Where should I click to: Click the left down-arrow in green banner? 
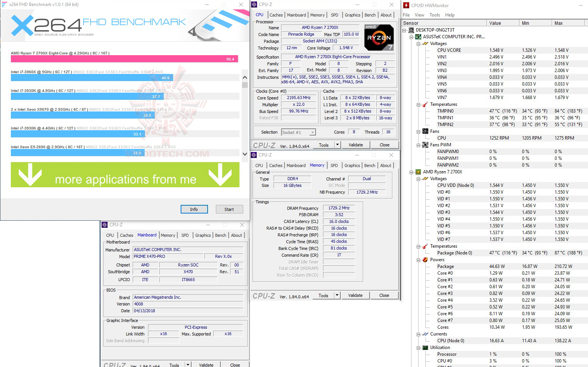click(x=30, y=175)
